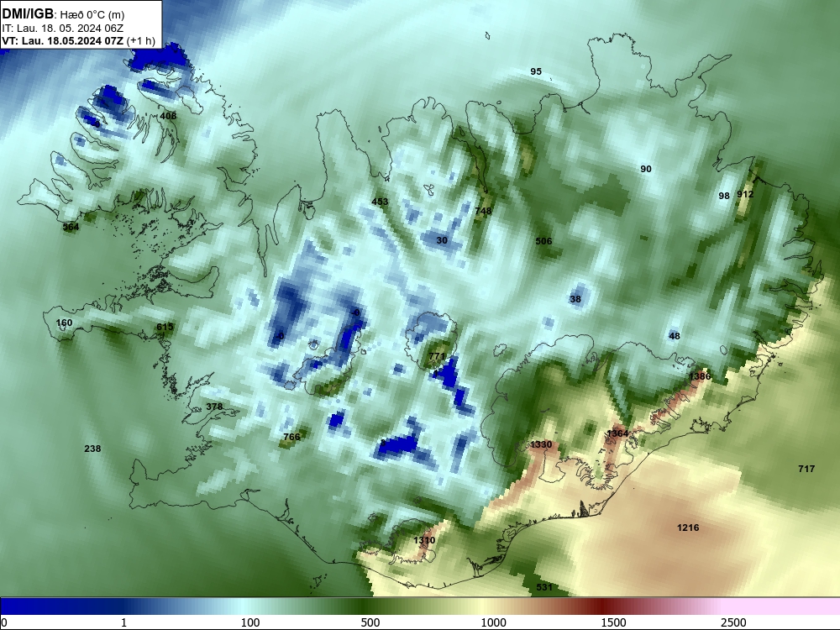Image resolution: width=840 pixels, height=630 pixels.
Task: Select the 'IT: Lau. 18. 05. 2024 06Z' line
Action: [63, 29]
